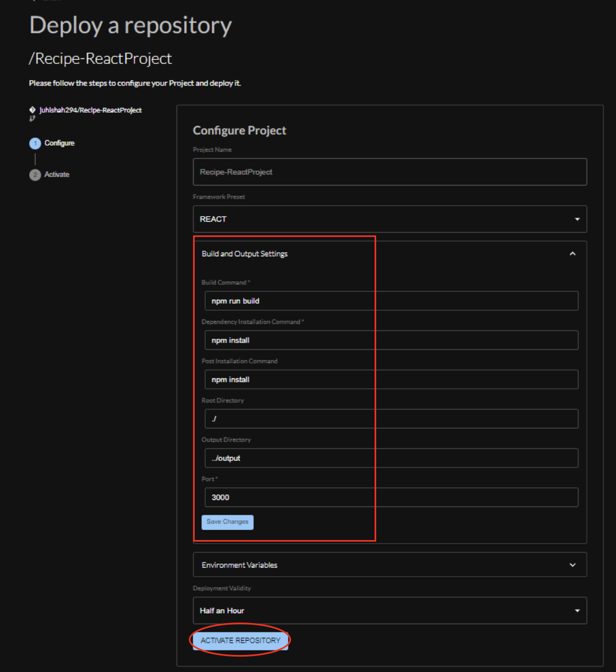
Task: Expand the Environment Variables section
Action: [573, 565]
